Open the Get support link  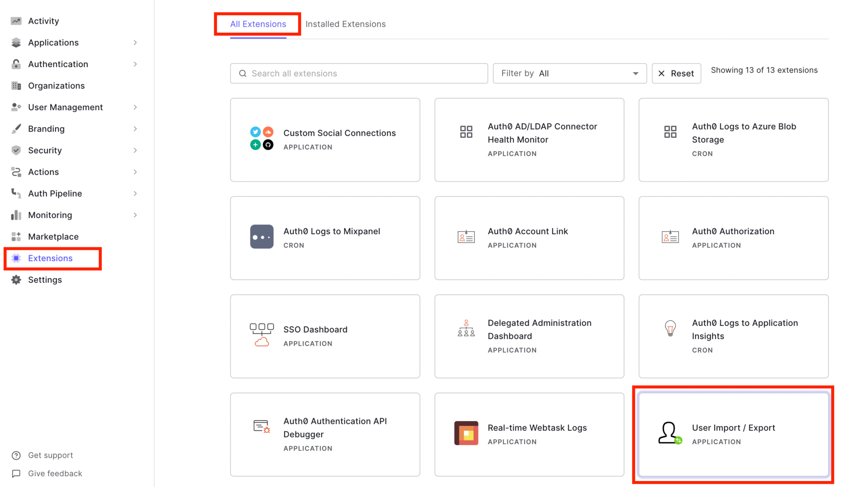click(50, 456)
